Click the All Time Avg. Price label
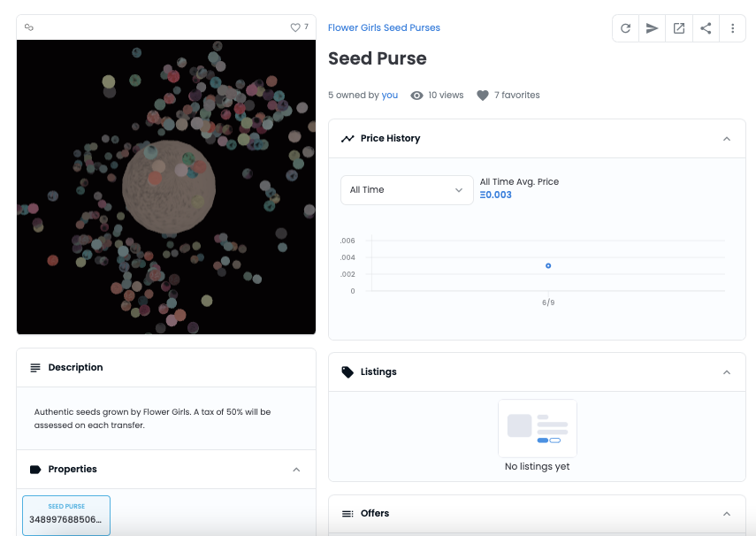Screen dimensions: 756x536 (519, 182)
